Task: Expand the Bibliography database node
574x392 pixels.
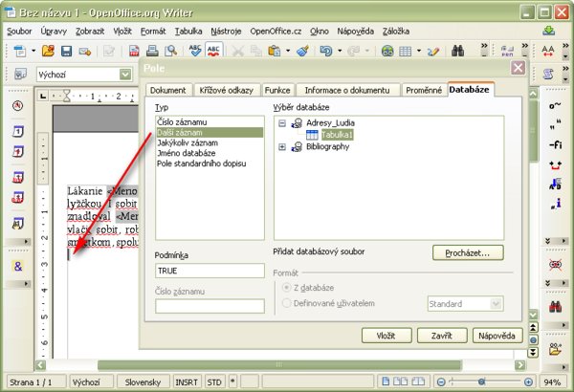Action: (x=282, y=147)
